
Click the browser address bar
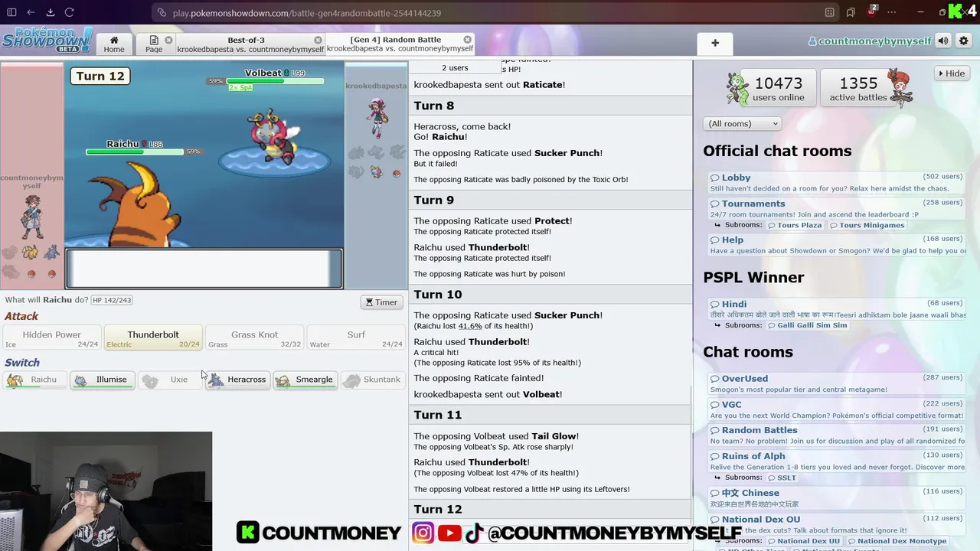click(x=490, y=12)
